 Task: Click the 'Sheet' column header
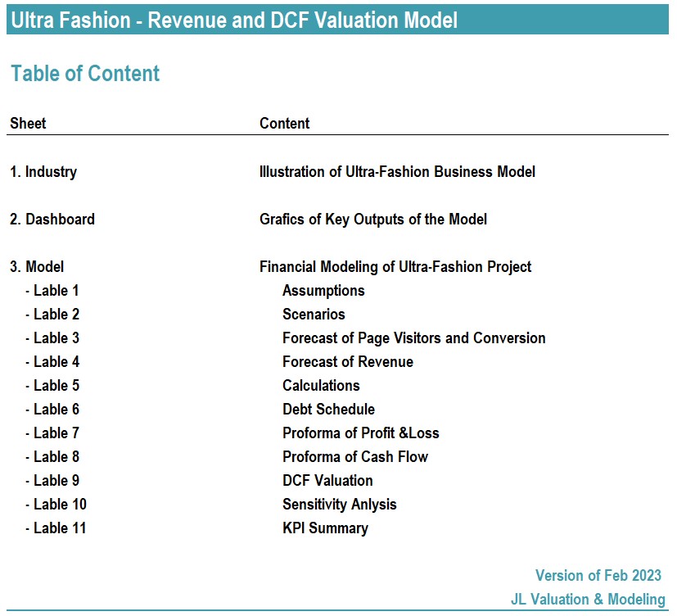pos(28,123)
